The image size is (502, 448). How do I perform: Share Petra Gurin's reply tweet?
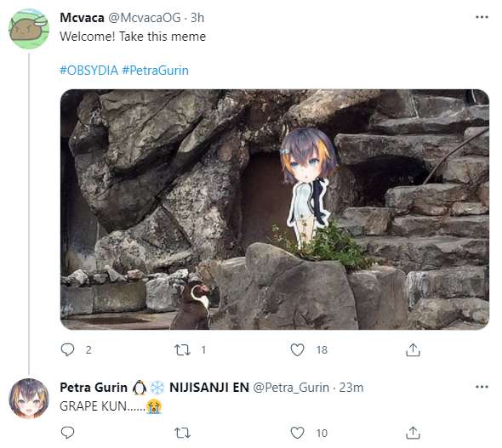pos(413,433)
